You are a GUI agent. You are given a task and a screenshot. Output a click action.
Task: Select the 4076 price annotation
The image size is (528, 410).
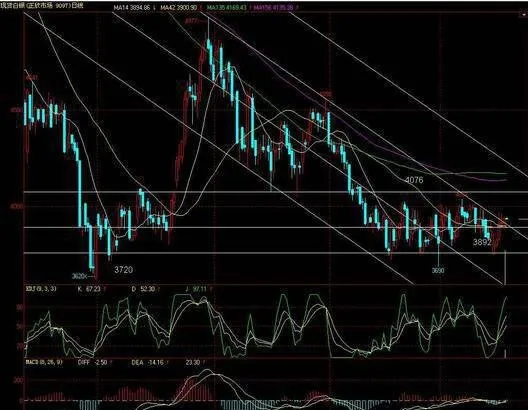414,180
